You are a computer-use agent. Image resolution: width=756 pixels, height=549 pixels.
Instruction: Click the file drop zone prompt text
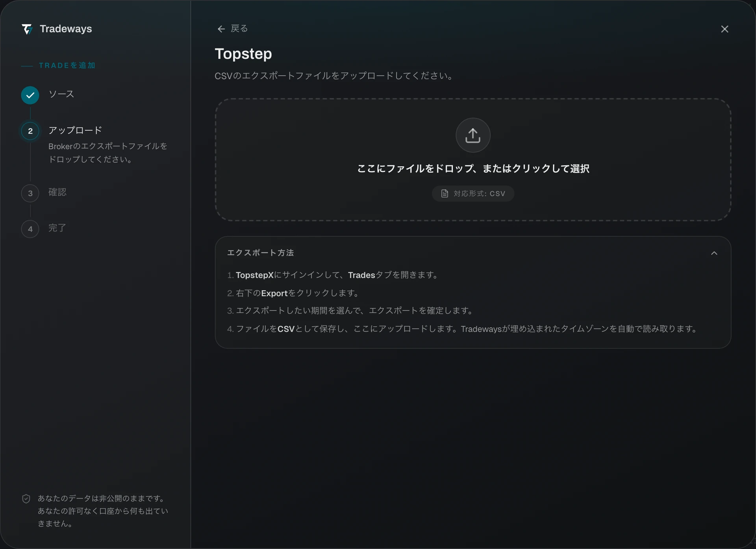(473, 169)
